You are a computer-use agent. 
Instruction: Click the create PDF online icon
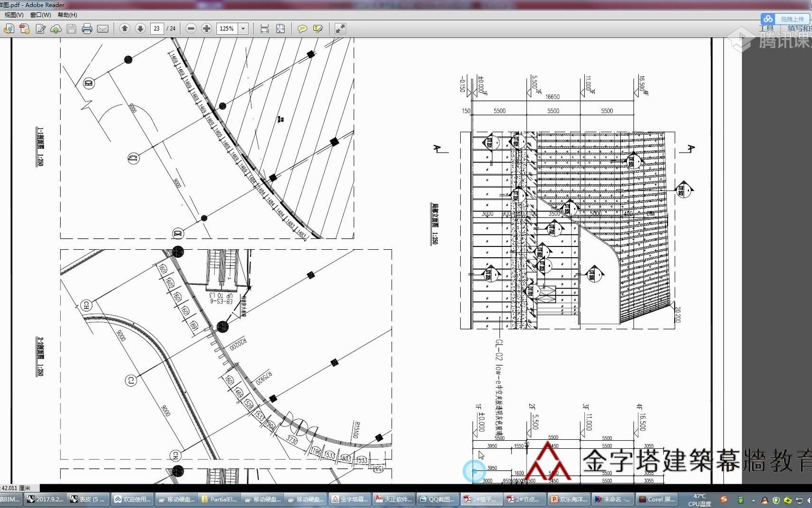point(25,29)
